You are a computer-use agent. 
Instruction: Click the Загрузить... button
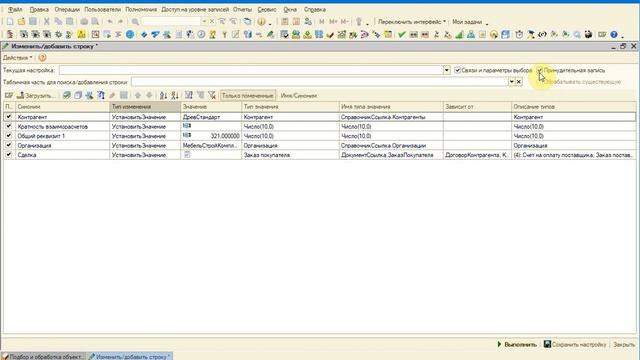pyautogui.click(x=36, y=96)
